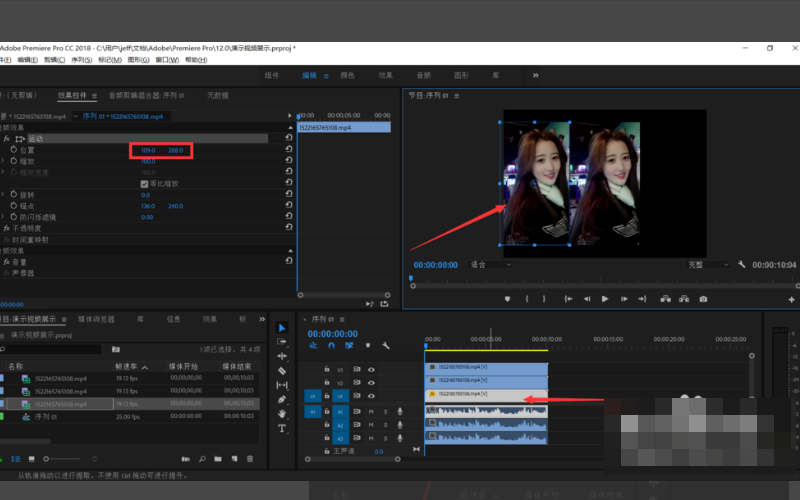Open project panel tabs overflow chevron
Screen dimensions: 800x500
coord(262,319)
